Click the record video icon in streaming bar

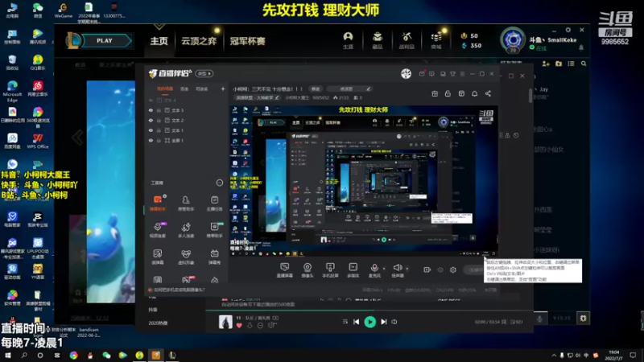427,269
